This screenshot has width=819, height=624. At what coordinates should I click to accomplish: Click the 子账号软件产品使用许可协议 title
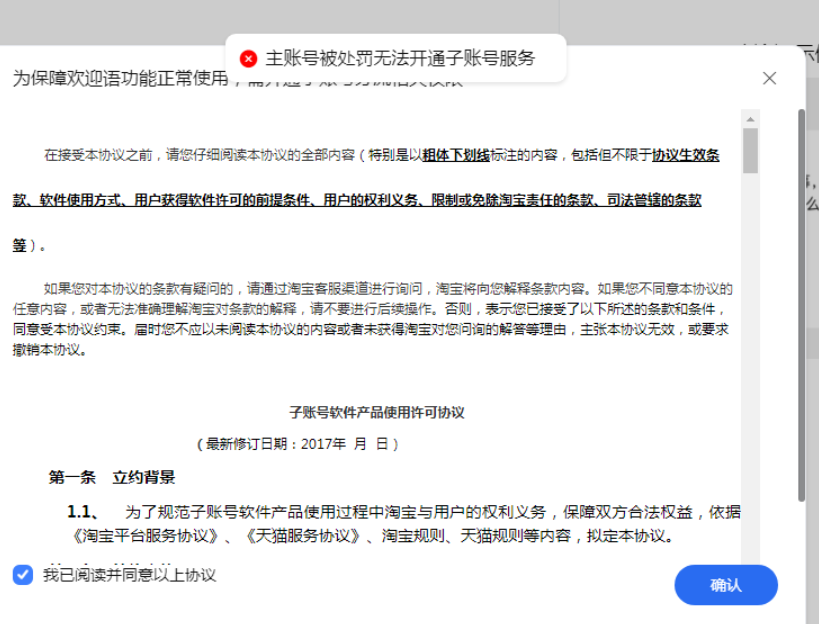click(377, 413)
